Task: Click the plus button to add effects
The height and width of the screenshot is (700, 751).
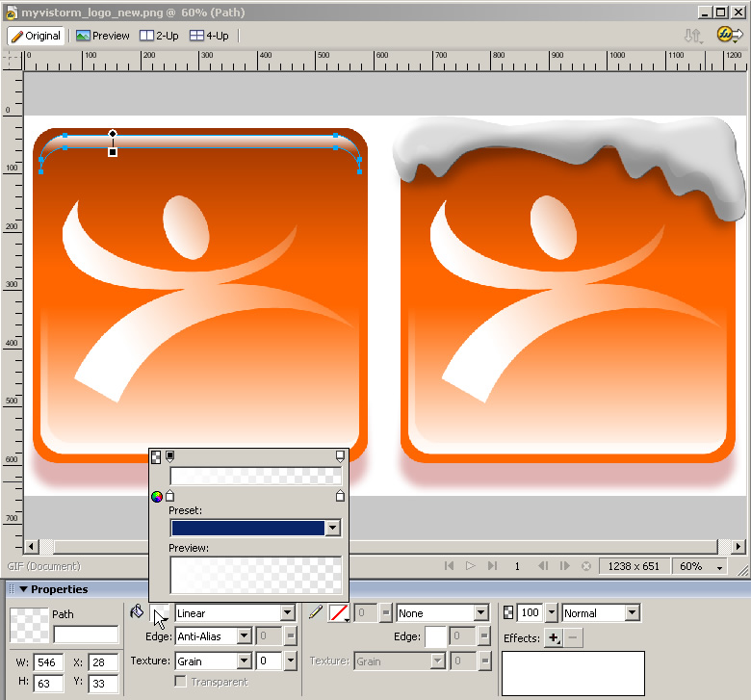Action: coord(554,637)
